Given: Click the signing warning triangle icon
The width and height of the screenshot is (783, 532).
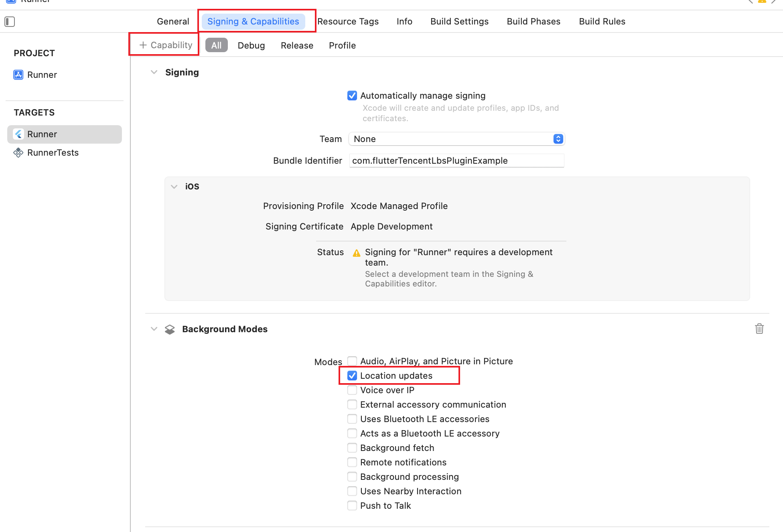Looking at the screenshot, I should pyautogui.click(x=356, y=253).
